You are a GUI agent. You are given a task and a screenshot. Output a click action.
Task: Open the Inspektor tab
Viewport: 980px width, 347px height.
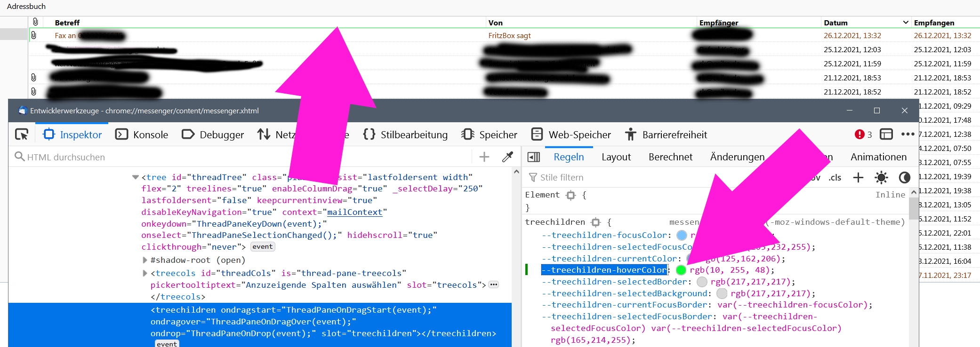click(x=72, y=135)
